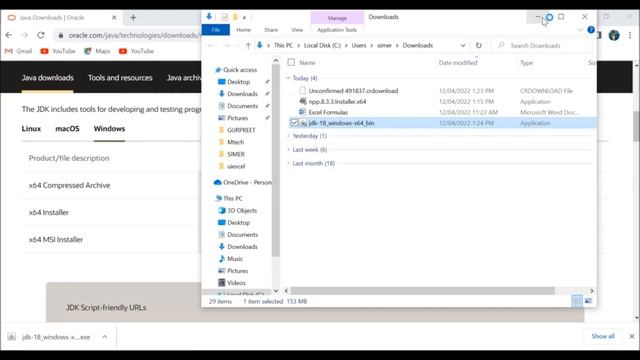Uncheck the jdk-18_windows-x64_bin file checkbox
Screen dimensions: 640x360
click(x=294, y=123)
